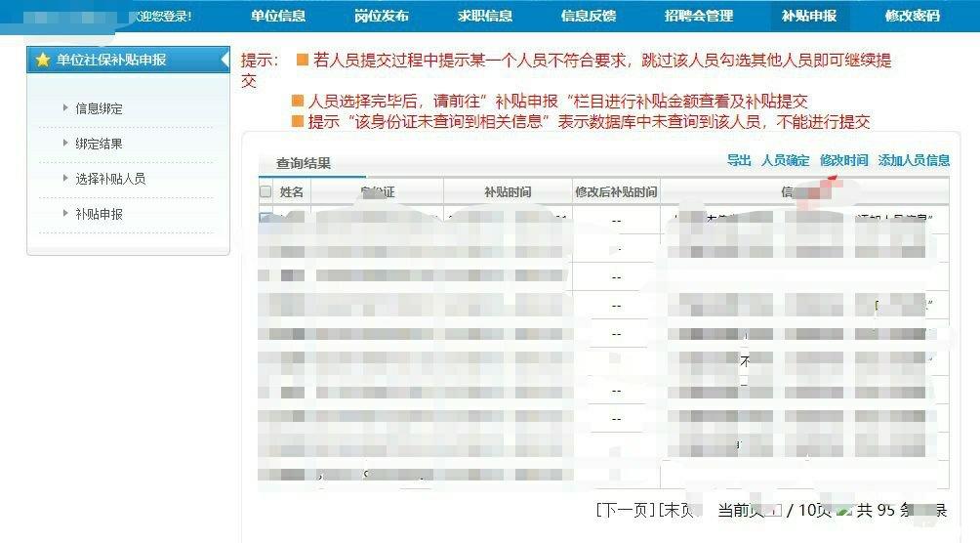Click the star icon beside 单位社保补贴申报
This screenshot has width=980, height=543.
pyautogui.click(x=43, y=60)
